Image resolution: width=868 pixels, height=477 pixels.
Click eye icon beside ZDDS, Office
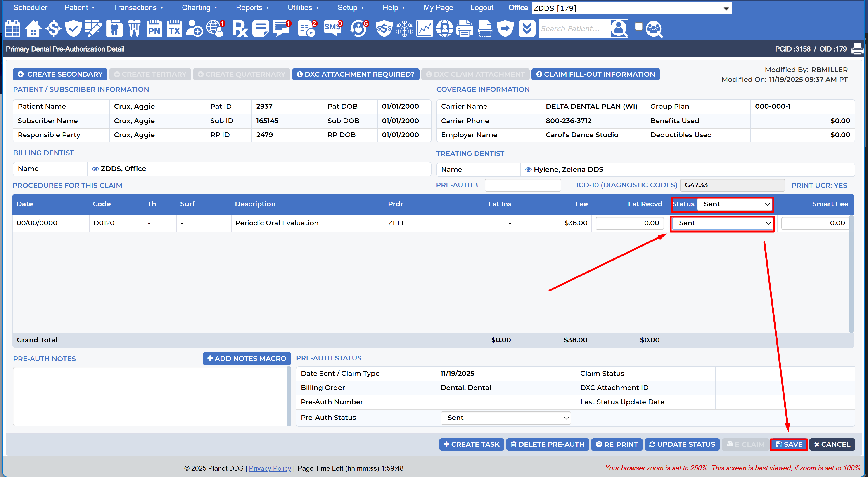pyautogui.click(x=95, y=169)
